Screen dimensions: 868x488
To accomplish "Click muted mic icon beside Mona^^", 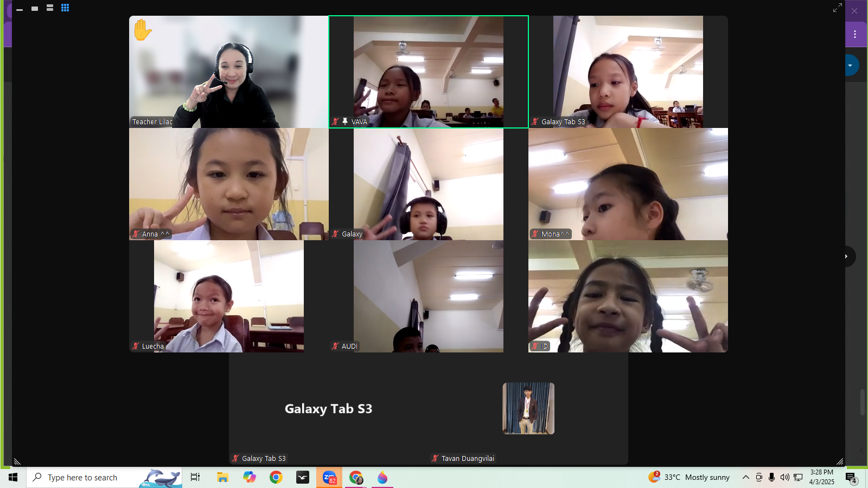I will pyautogui.click(x=535, y=234).
